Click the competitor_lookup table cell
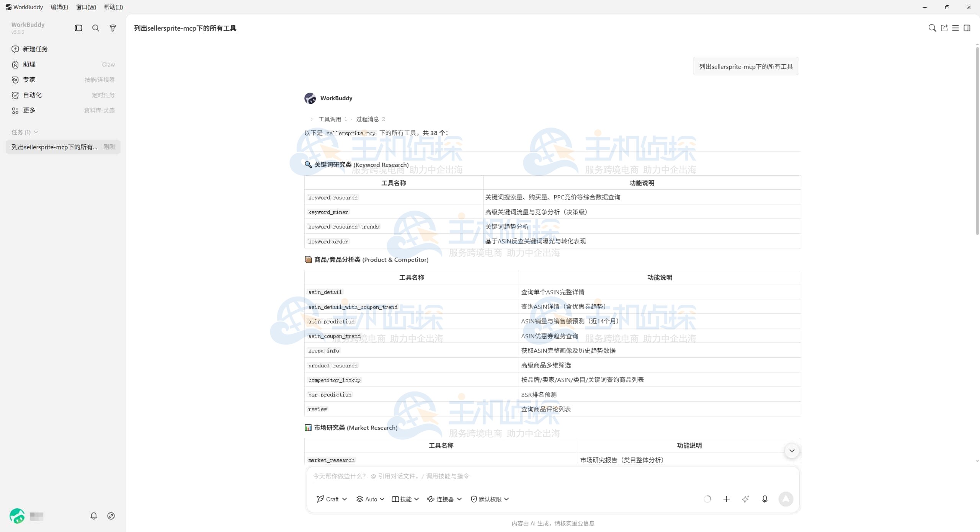The image size is (980, 532). tap(412, 380)
